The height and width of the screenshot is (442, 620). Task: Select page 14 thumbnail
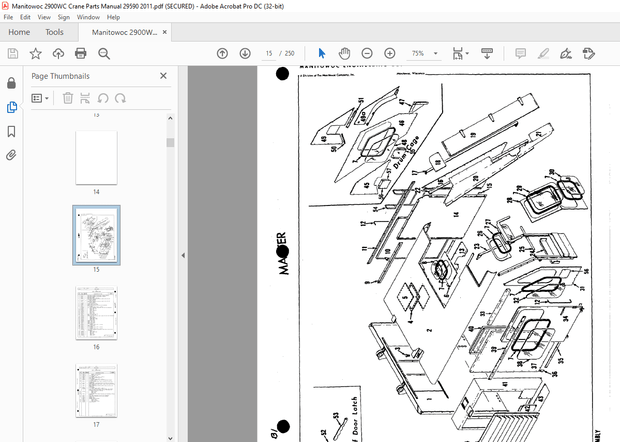click(96, 158)
